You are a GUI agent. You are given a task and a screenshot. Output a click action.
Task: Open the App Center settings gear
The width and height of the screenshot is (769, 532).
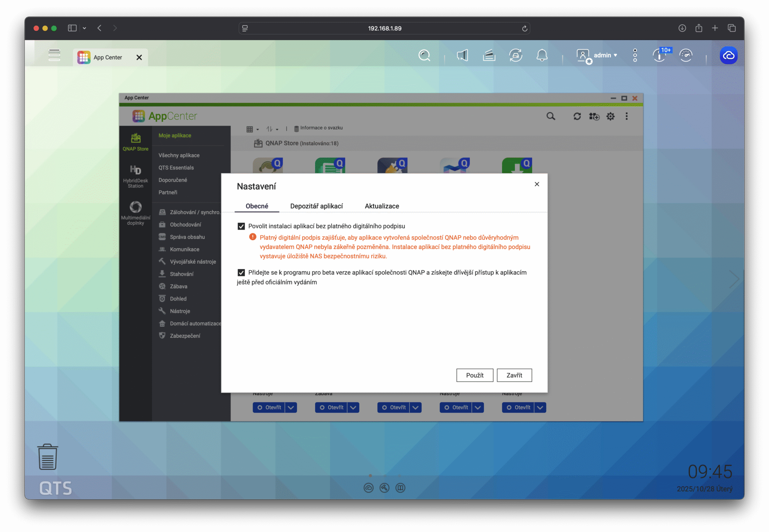(x=610, y=116)
